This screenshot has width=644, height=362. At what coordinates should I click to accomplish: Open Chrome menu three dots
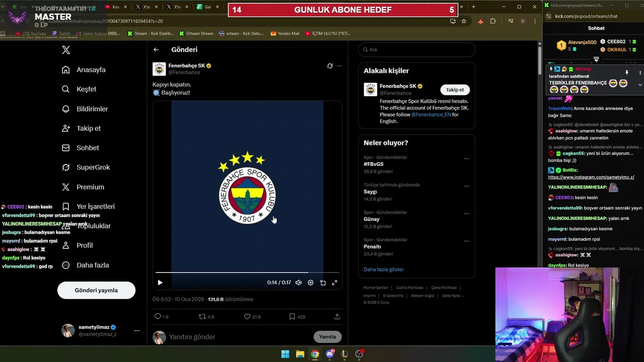click(535, 21)
